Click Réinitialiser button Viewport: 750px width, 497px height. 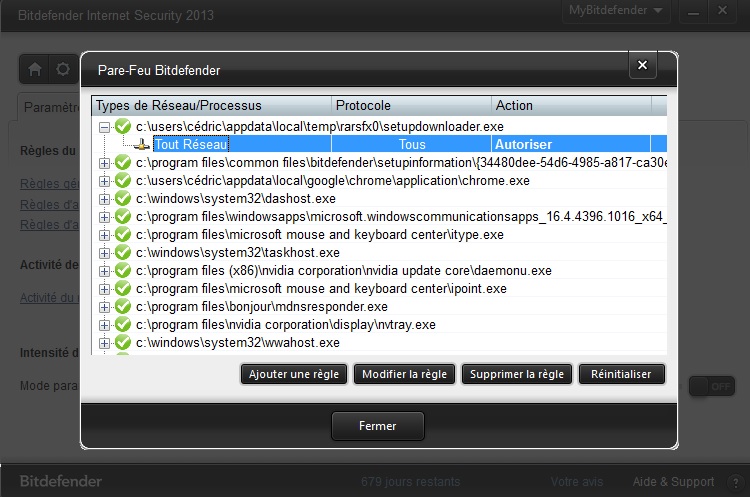tap(621, 374)
